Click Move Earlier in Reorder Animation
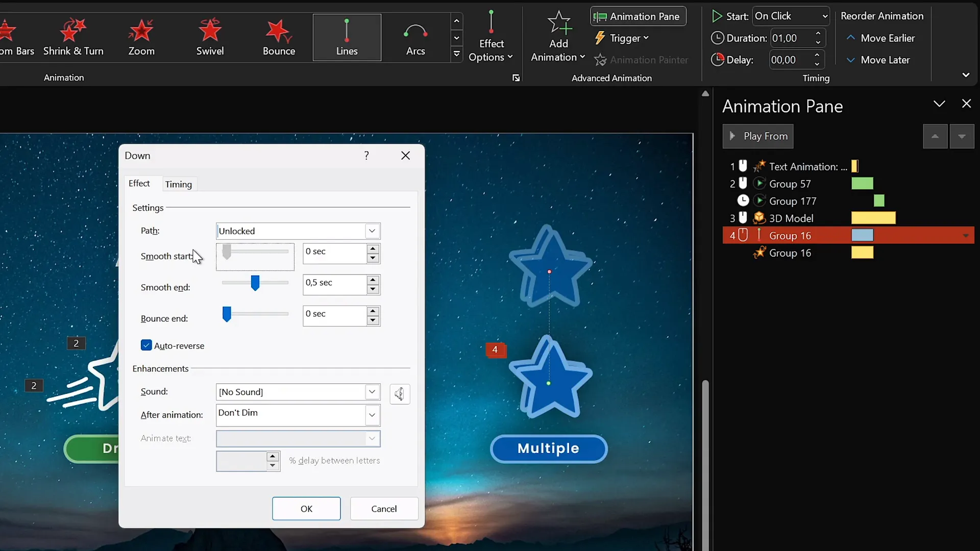Screen dimensions: 980x551 click(x=880, y=38)
